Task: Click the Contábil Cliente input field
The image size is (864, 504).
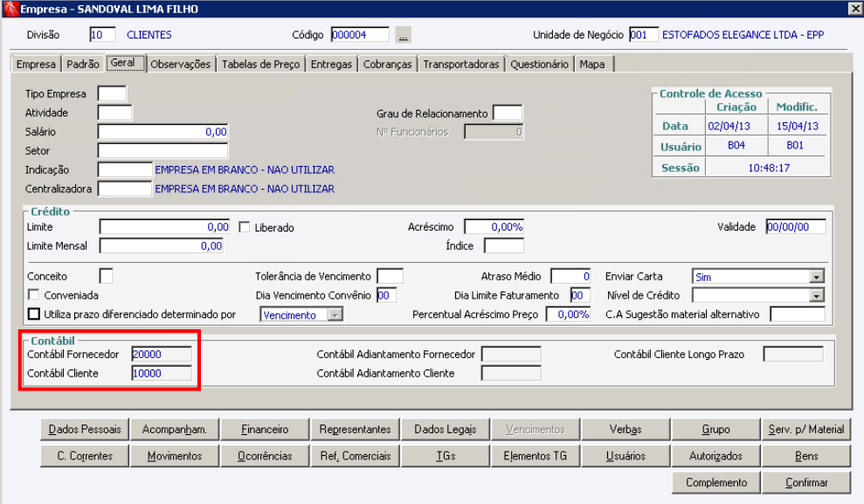Action: pos(162,374)
